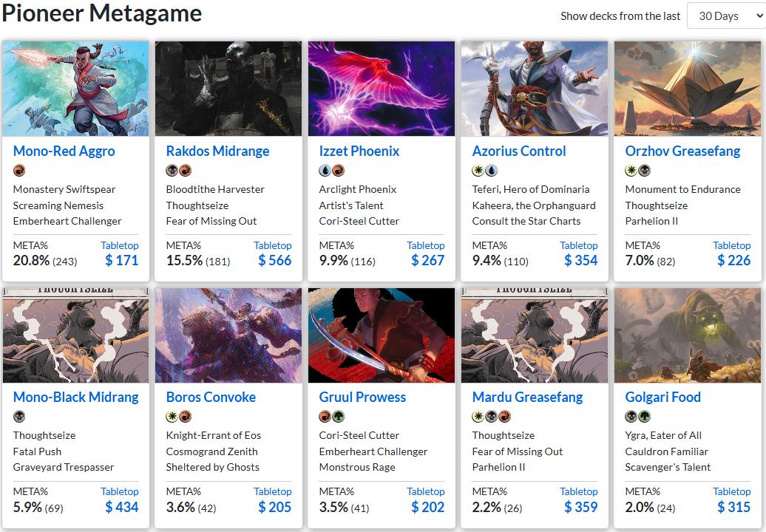Click the Tabletop label on Mardu Greasefang

coord(578,491)
